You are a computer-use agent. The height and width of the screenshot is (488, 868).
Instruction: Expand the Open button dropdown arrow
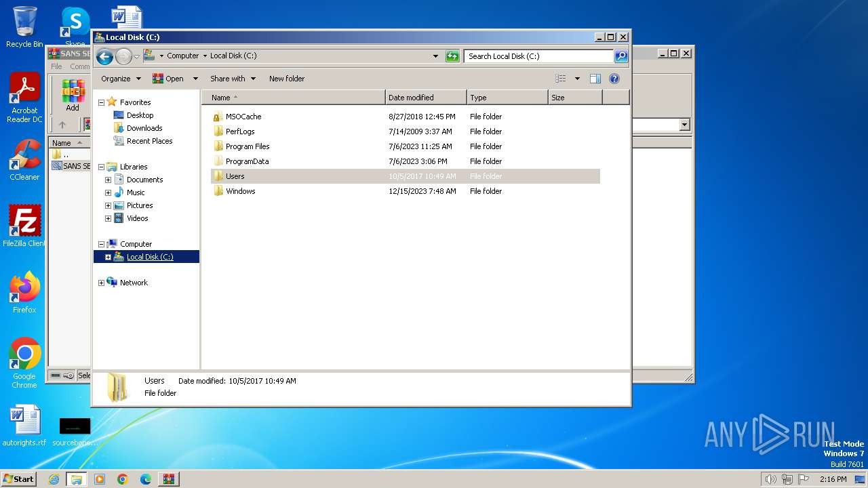tap(195, 79)
